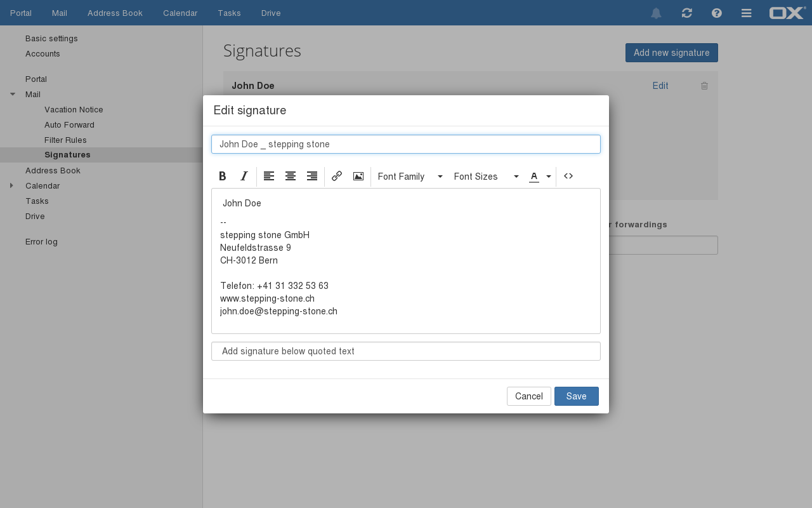
Task: Cancel the signature edit dialog
Action: (x=528, y=396)
